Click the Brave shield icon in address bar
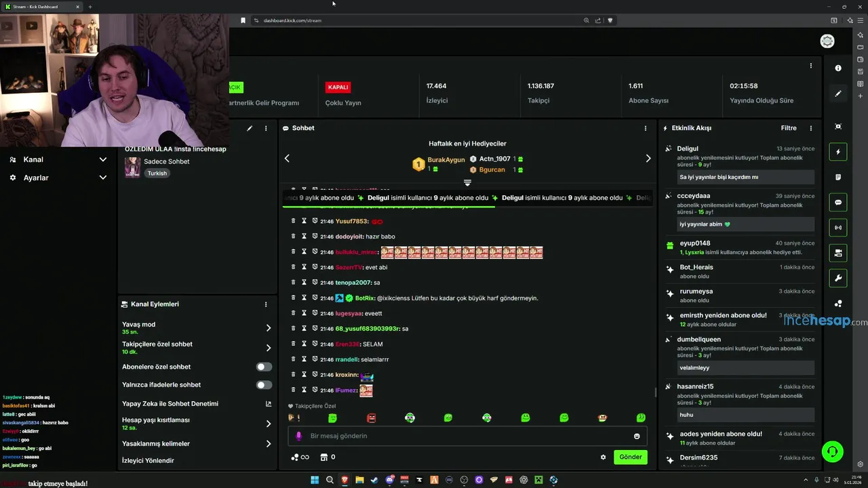868x488 pixels. 610,20
